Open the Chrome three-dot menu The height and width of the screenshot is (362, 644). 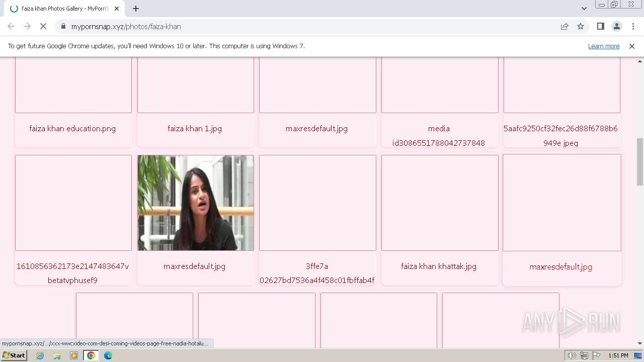[x=632, y=26]
